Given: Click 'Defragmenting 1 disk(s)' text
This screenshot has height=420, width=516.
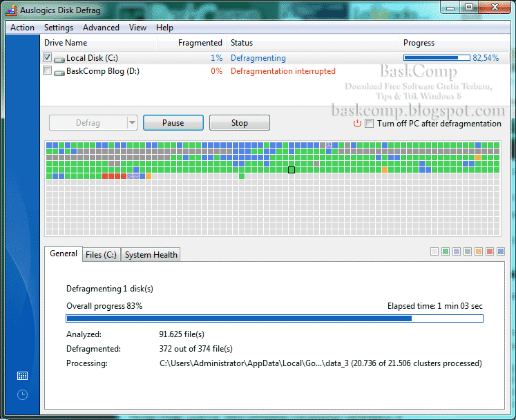Looking at the screenshot, I should [110, 289].
